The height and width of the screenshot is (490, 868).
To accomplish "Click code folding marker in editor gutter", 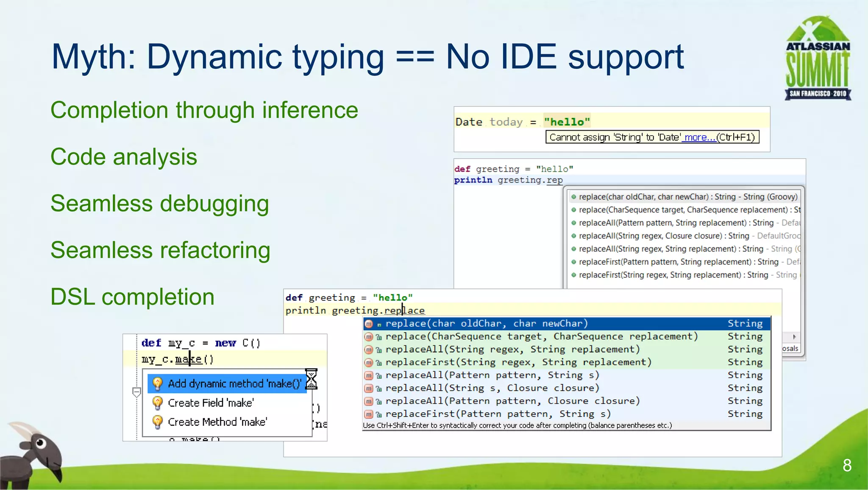I will pos(136,392).
